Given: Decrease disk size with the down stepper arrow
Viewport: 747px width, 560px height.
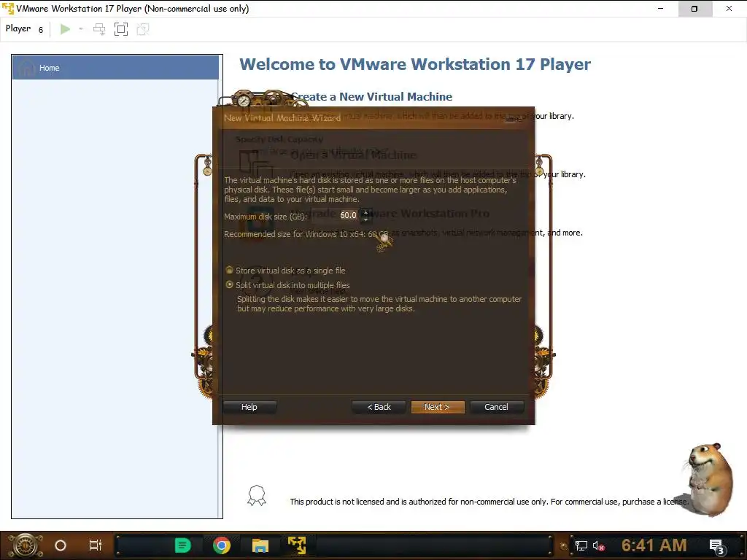Looking at the screenshot, I should pyautogui.click(x=365, y=219).
